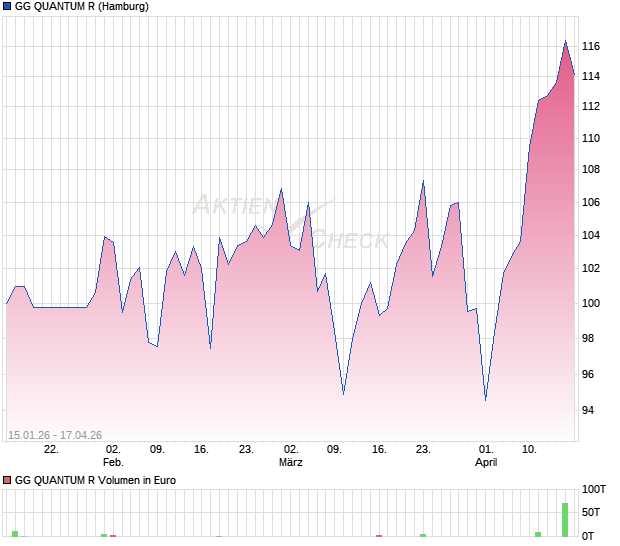The width and height of the screenshot is (620, 546).
Task: Click the 108 price axis label
Action: 591,169
